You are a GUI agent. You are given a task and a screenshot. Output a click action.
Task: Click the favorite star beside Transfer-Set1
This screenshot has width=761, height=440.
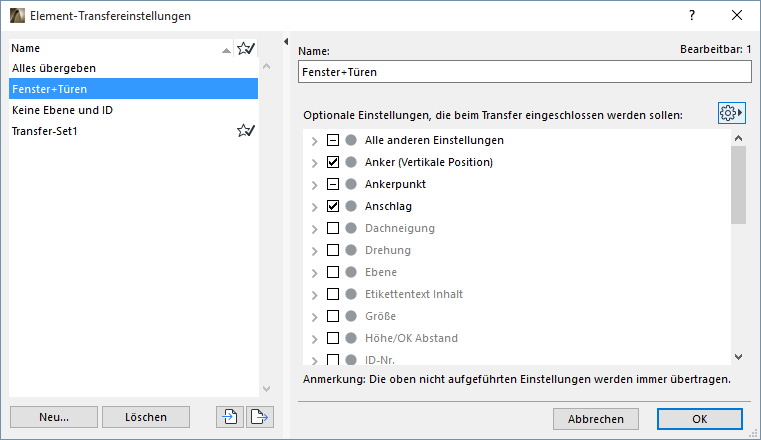(x=245, y=131)
